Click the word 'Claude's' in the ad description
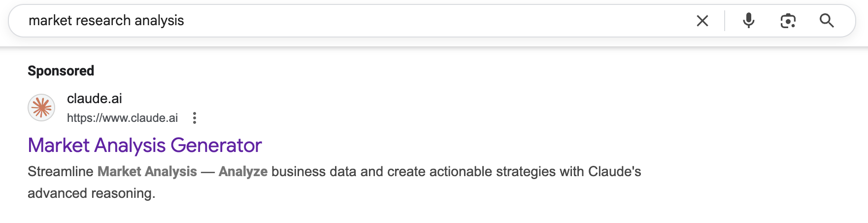 [614, 172]
